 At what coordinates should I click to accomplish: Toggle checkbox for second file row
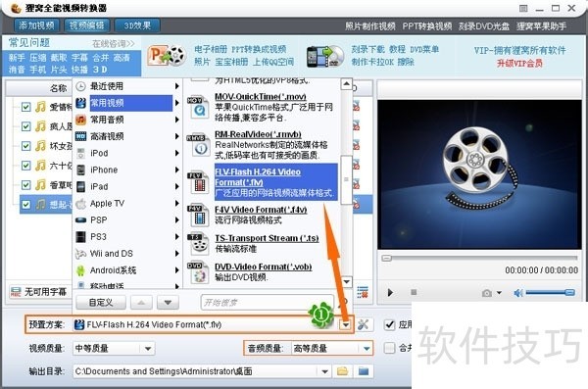click(25, 126)
